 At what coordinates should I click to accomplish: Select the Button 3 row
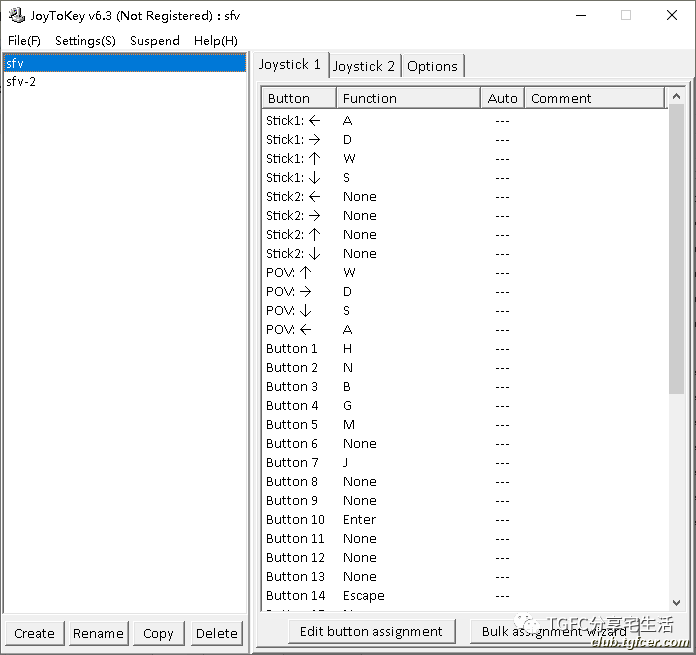[465, 387]
